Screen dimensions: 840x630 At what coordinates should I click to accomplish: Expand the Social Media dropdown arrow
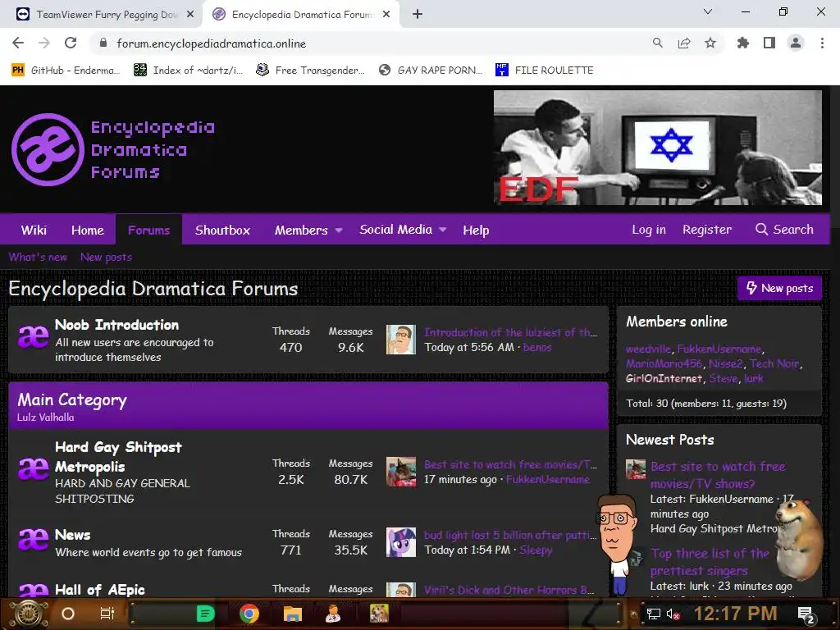[442, 230]
